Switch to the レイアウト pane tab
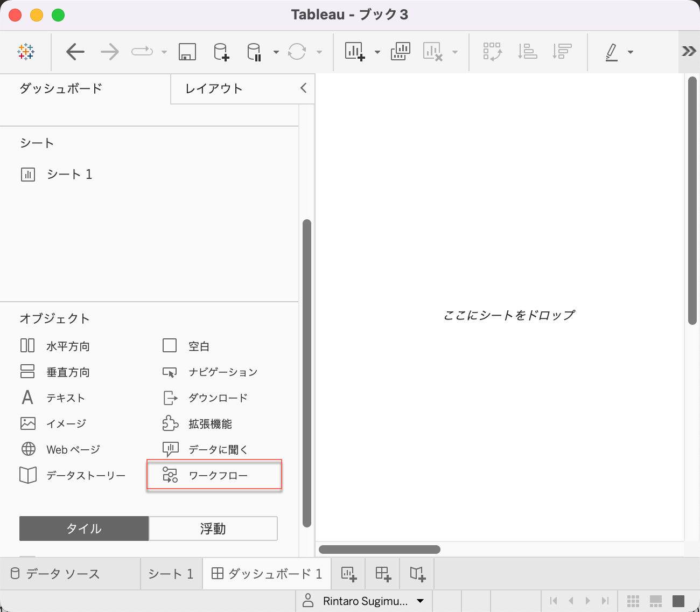The image size is (700, 612). pos(214,88)
